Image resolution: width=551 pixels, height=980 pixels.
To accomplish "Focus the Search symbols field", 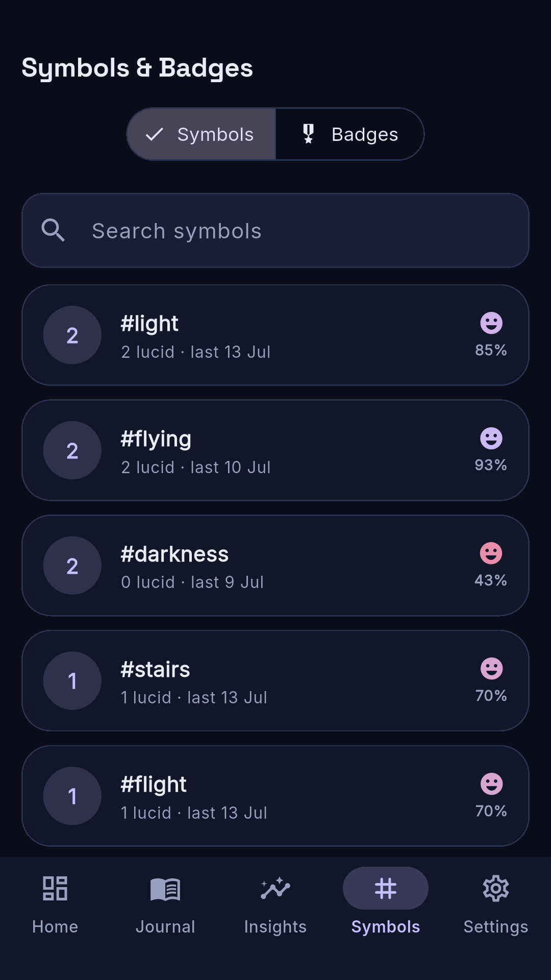I will (275, 230).
